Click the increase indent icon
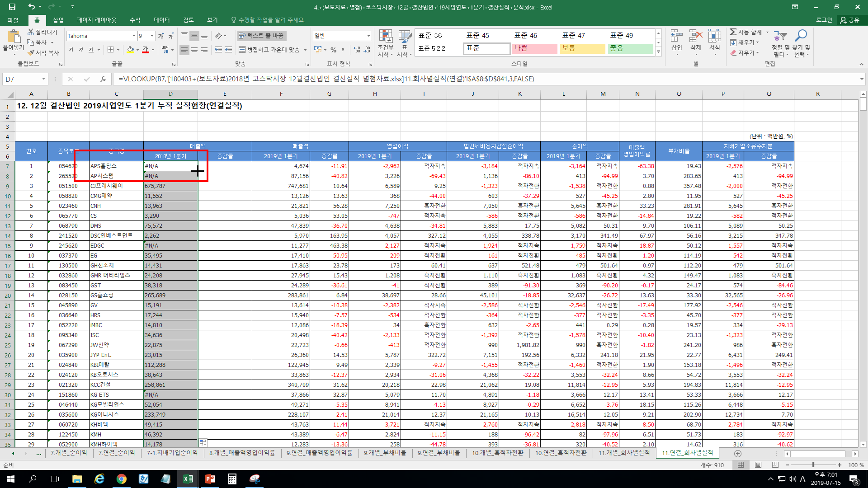The width and height of the screenshot is (868, 488). pos(228,50)
